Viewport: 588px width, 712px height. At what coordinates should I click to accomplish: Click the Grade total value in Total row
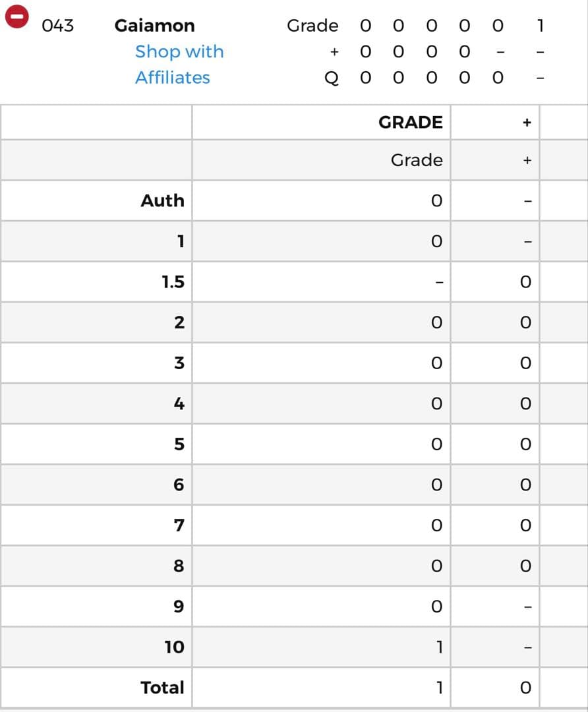pos(438,688)
